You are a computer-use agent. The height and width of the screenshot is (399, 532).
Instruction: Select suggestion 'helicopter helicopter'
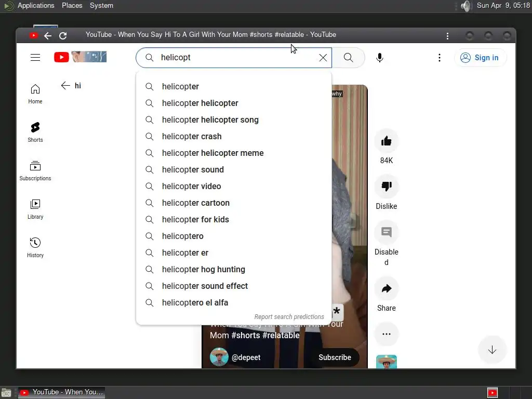click(x=234, y=103)
